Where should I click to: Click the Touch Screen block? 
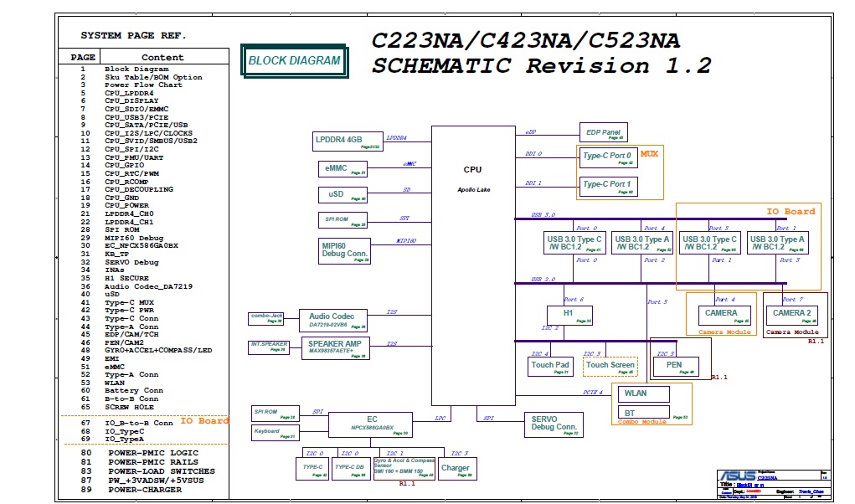[610, 367]
